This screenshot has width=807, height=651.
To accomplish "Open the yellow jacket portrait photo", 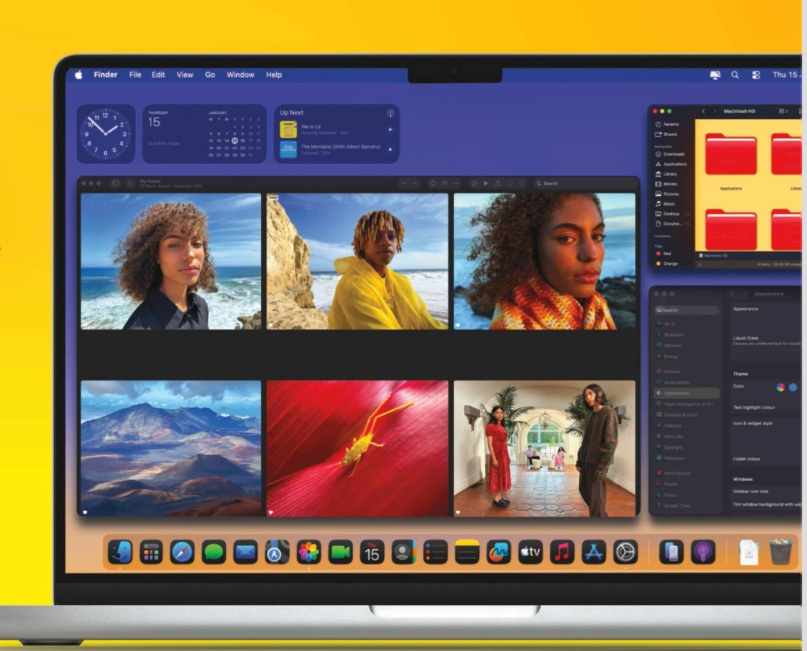I will coord(357,261).
